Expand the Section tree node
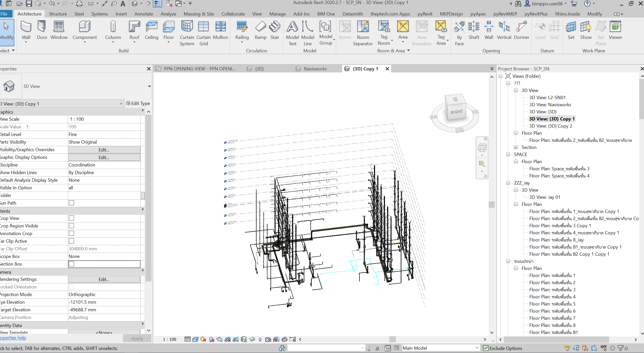Viewport: 644px width, 353px height. pos(516,147)
